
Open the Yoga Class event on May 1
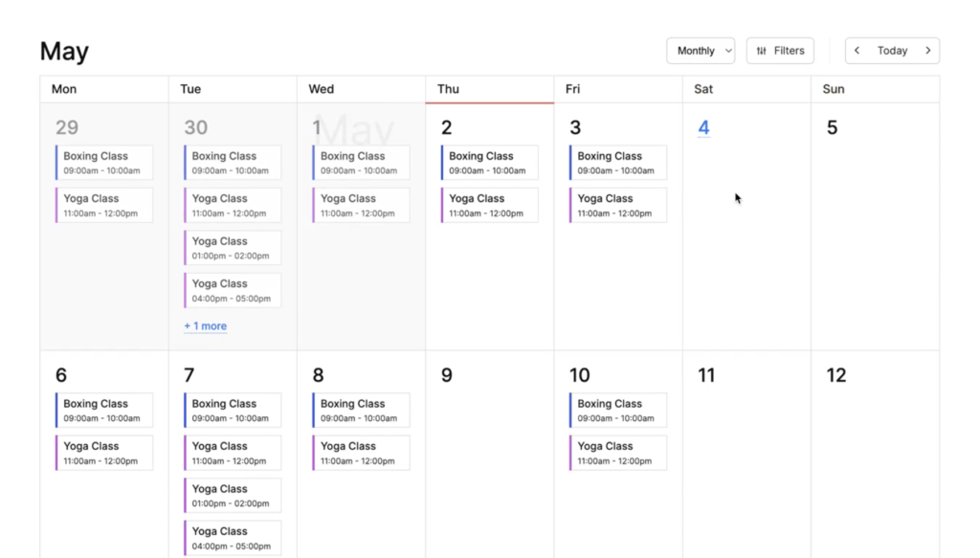360,205
